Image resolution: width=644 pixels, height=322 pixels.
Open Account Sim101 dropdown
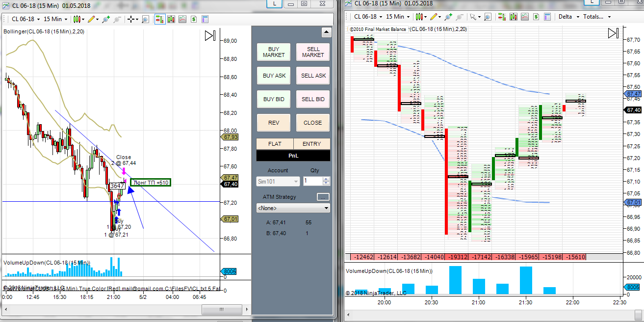pos(278,181)
